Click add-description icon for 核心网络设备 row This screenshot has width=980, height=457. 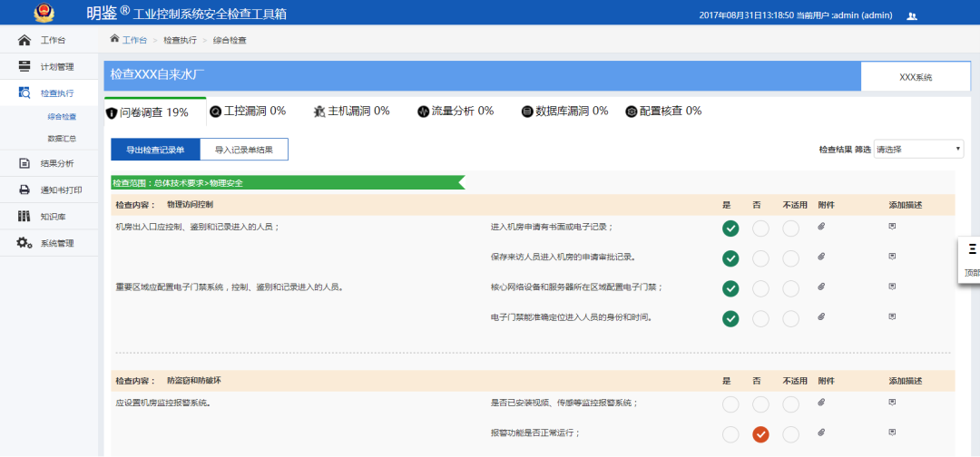coord(892,287)
